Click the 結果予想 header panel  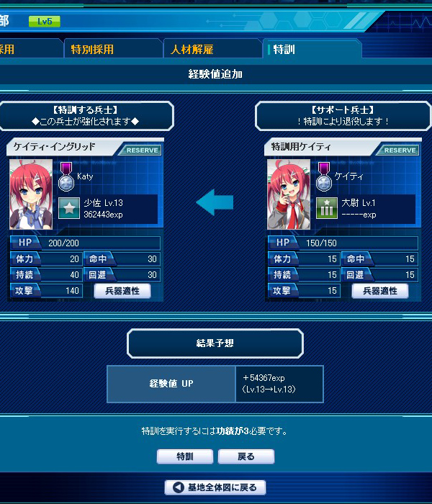(215, 343)
